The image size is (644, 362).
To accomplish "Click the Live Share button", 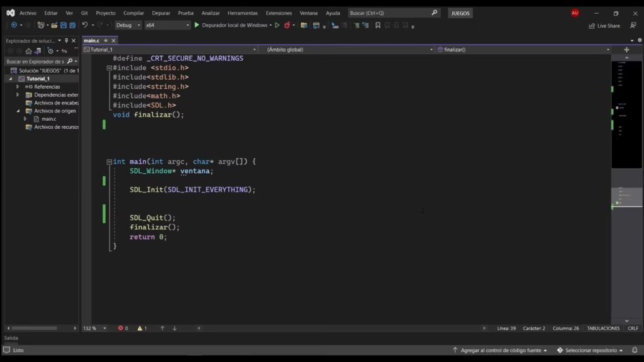I will [604, 26].
